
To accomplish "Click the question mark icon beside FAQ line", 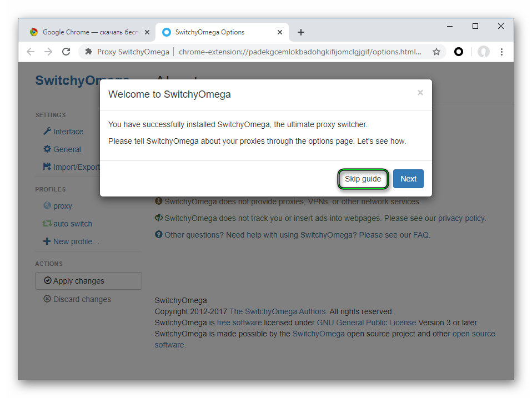I will pos(158,234).
